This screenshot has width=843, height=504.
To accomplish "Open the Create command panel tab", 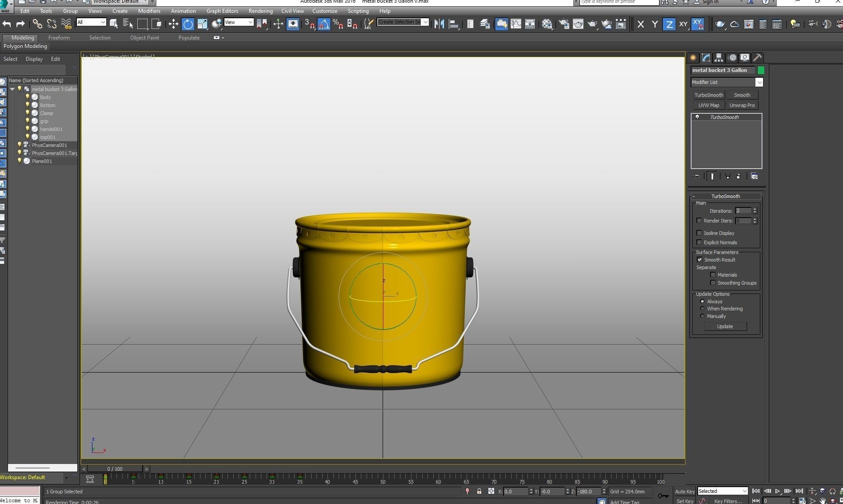I will [693, 58].
